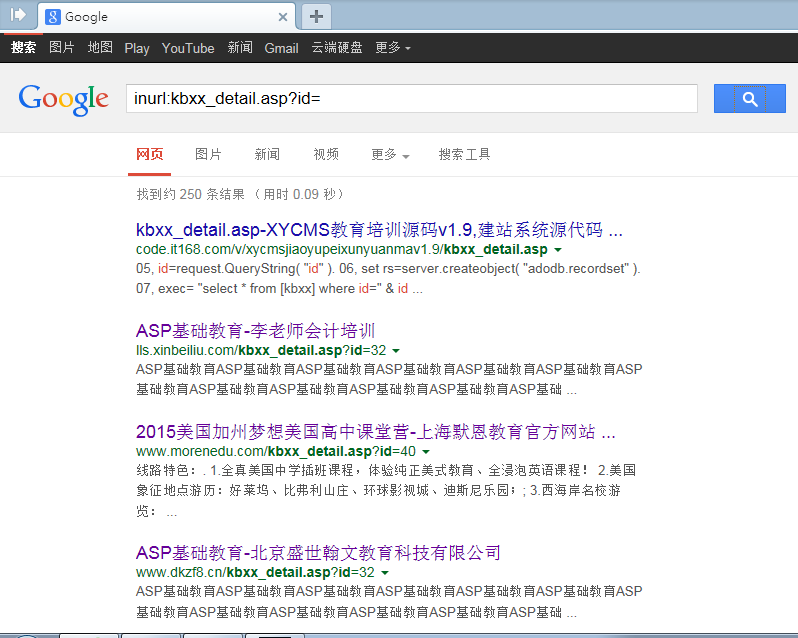Expand arrow next to www.dkzf8.cn URL

click(x=385, y=572)
